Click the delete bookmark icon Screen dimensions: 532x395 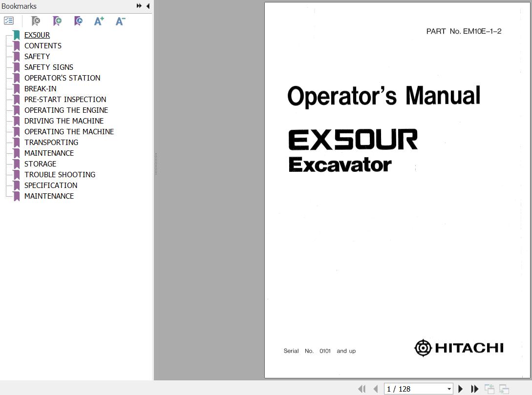35,21
